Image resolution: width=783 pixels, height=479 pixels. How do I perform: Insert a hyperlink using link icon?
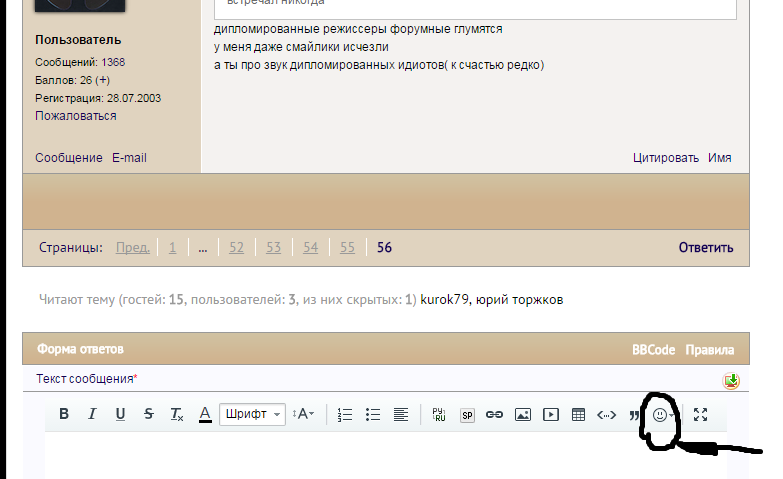click(x=494, y=414)
